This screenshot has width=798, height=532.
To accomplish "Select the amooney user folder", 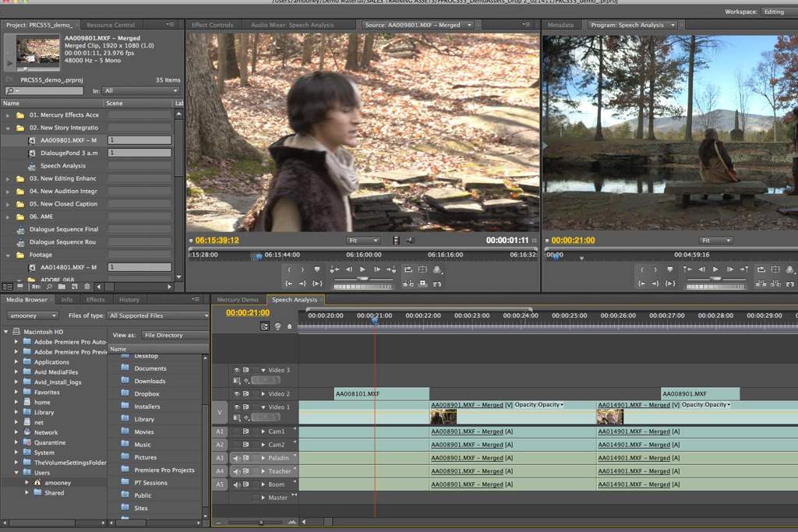I will [x=58, y=483].
